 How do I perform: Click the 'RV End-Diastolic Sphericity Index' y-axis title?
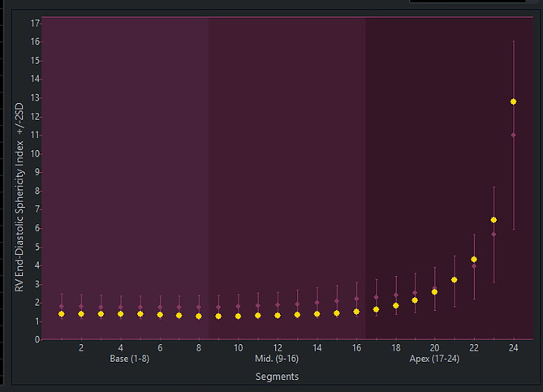[19, 215]
